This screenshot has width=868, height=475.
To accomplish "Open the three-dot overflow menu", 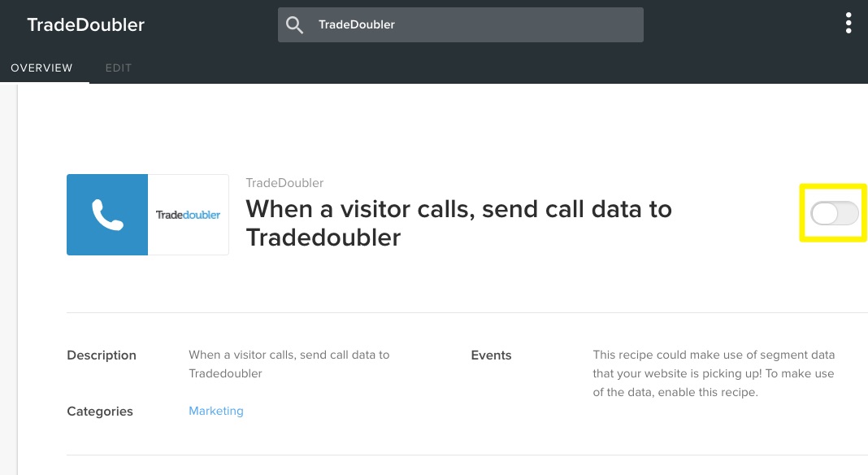I will pyautogui.click(x=848, y=24).
